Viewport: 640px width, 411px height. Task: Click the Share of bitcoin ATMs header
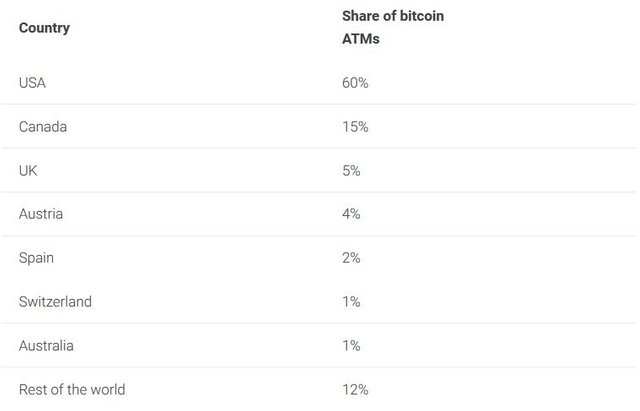(x=393, y=28)
